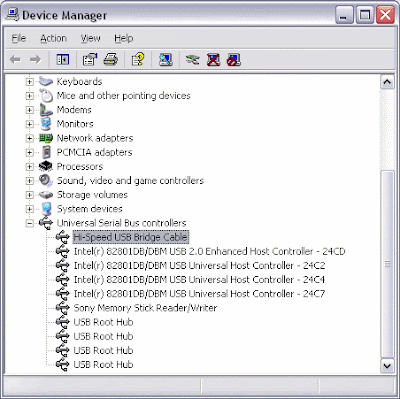Expand the Modems node
Screen dimensions: 400x399
coord(30,110)
